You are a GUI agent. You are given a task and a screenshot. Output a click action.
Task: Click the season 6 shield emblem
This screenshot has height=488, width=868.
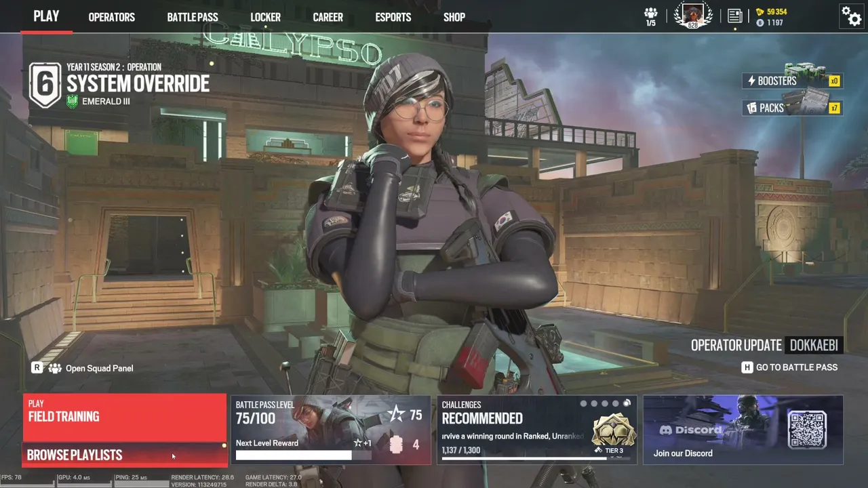pos(45,85)
